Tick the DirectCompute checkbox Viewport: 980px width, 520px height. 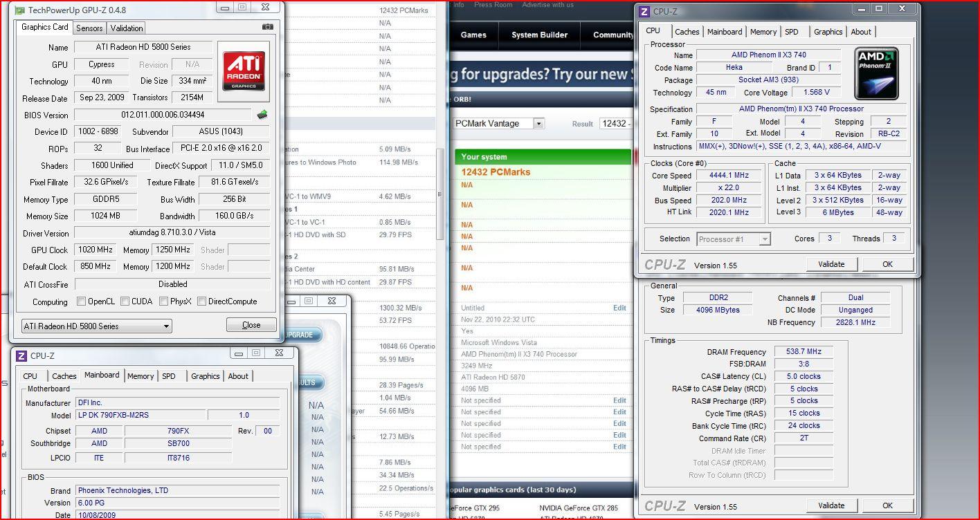coord(202,301)
